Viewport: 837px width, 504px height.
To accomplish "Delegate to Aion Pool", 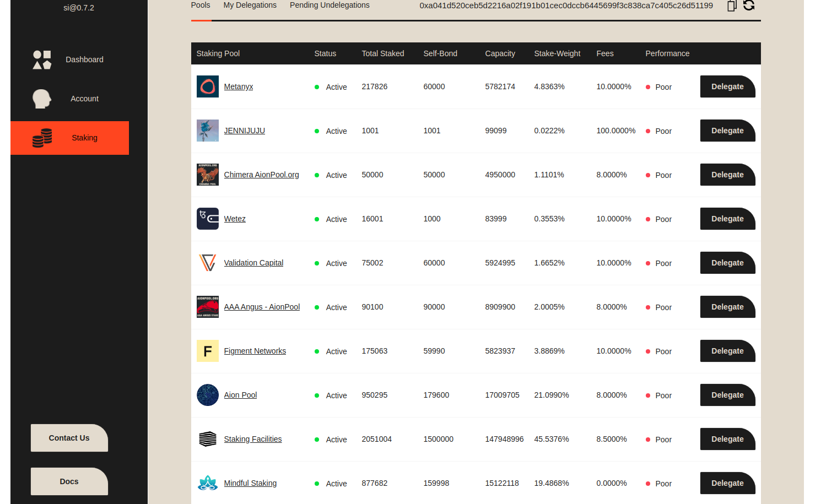I will (727, 395).
